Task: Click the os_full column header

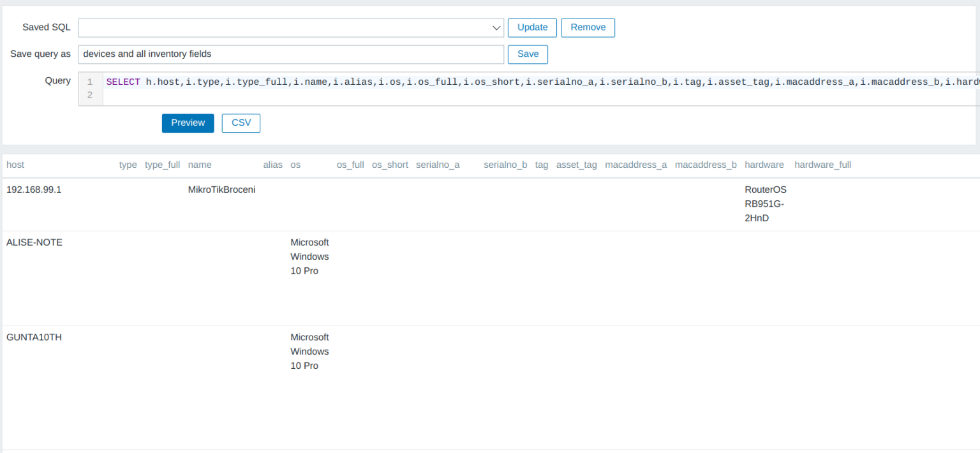Action: tap(350, 165)
